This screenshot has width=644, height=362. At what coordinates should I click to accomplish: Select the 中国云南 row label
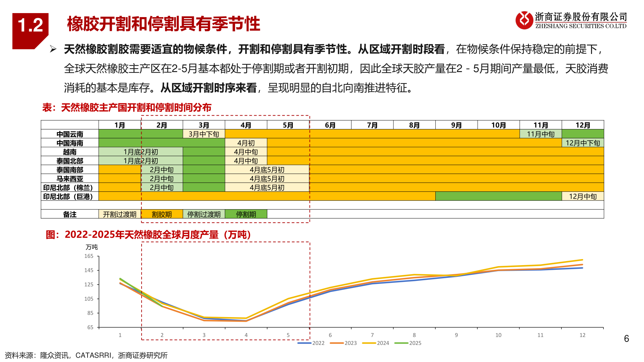pos(70,134)
